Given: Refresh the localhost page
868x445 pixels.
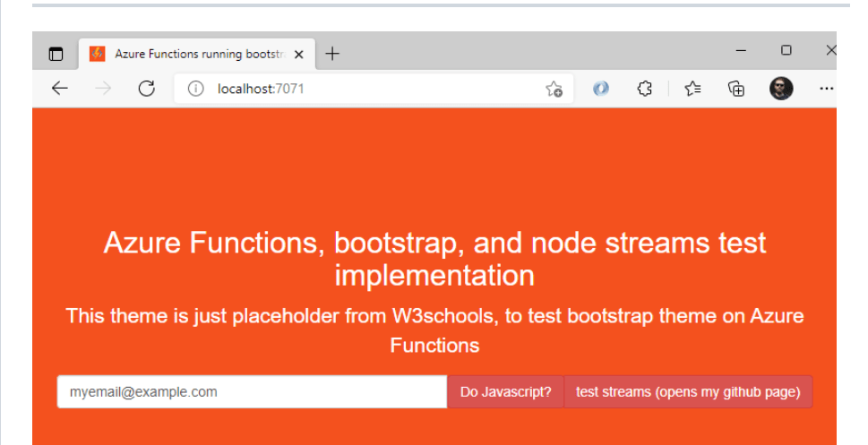Looking at the screenshot, I should [x=147, y=88].
